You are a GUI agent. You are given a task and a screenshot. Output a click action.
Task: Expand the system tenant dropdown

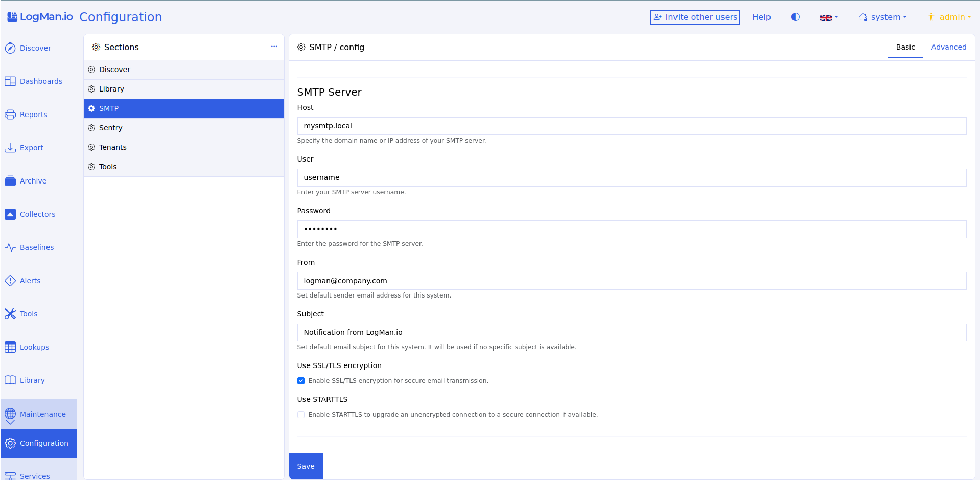pos(883,17)
